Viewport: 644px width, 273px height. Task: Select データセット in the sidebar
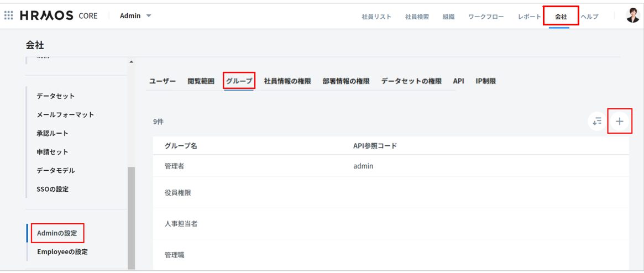click(55, 96)
